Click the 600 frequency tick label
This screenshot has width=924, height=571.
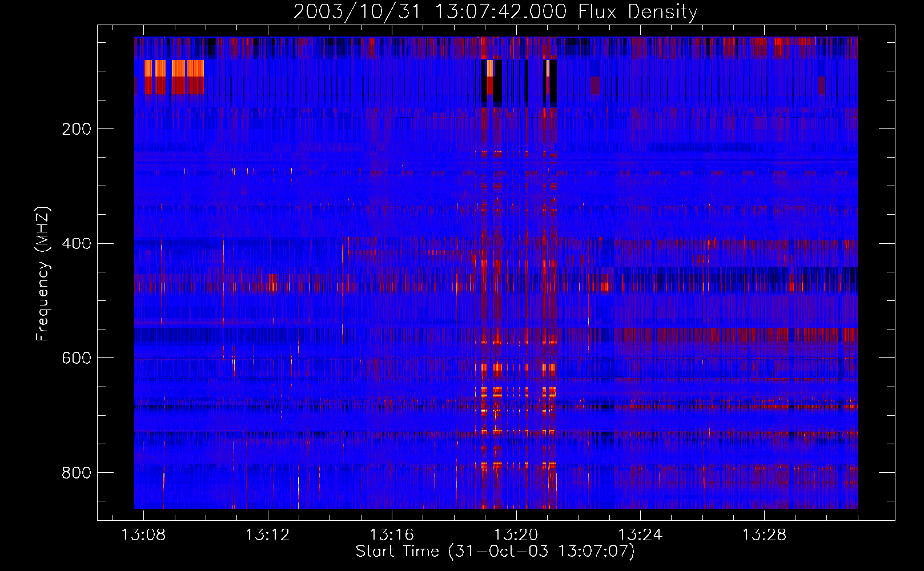77,358
